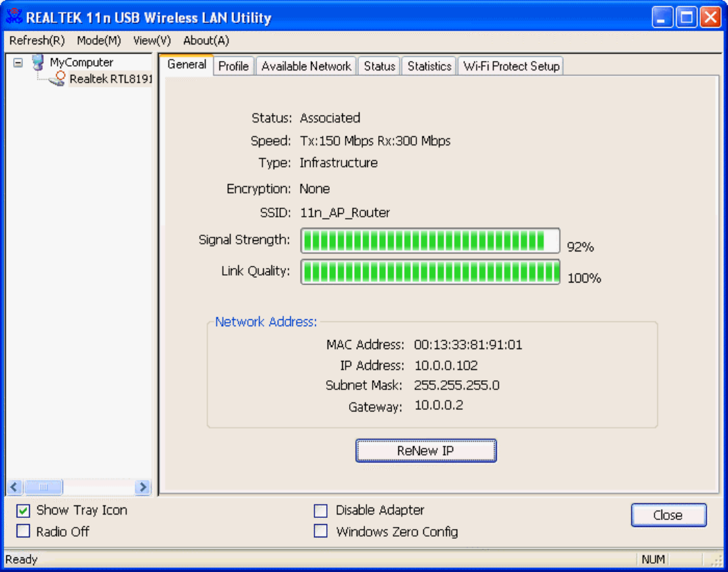Screen dimensions: 728x572
Task: Click the SSID value 11n_AP_Router
Action: [x=345, y=213]
